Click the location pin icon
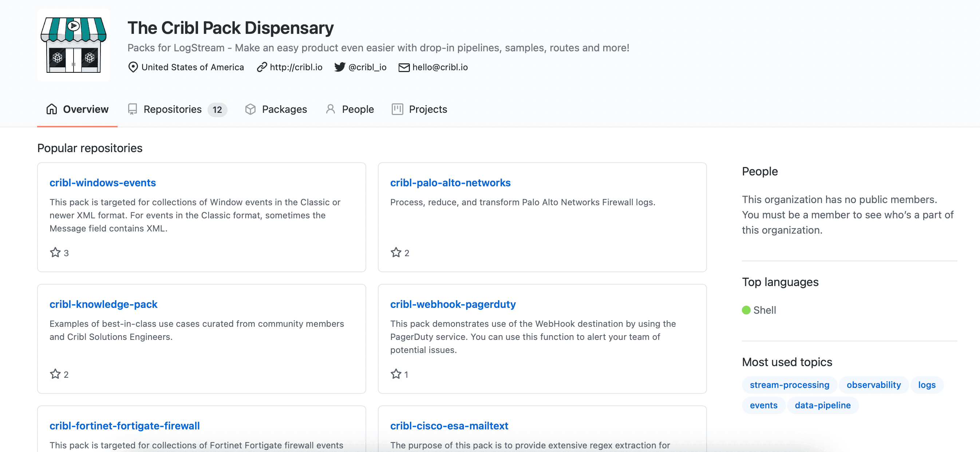980x452 pixels. point(133,67)
